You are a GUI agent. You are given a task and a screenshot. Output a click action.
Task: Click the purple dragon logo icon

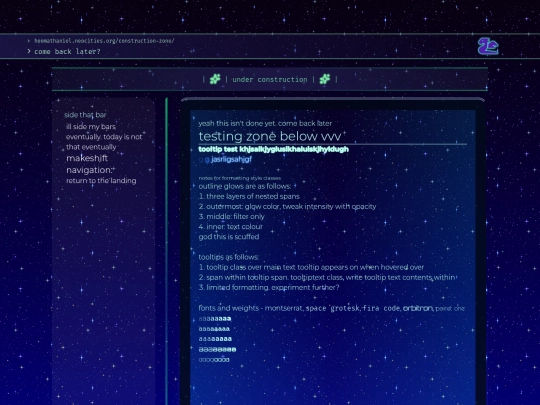tap(488, 46)
